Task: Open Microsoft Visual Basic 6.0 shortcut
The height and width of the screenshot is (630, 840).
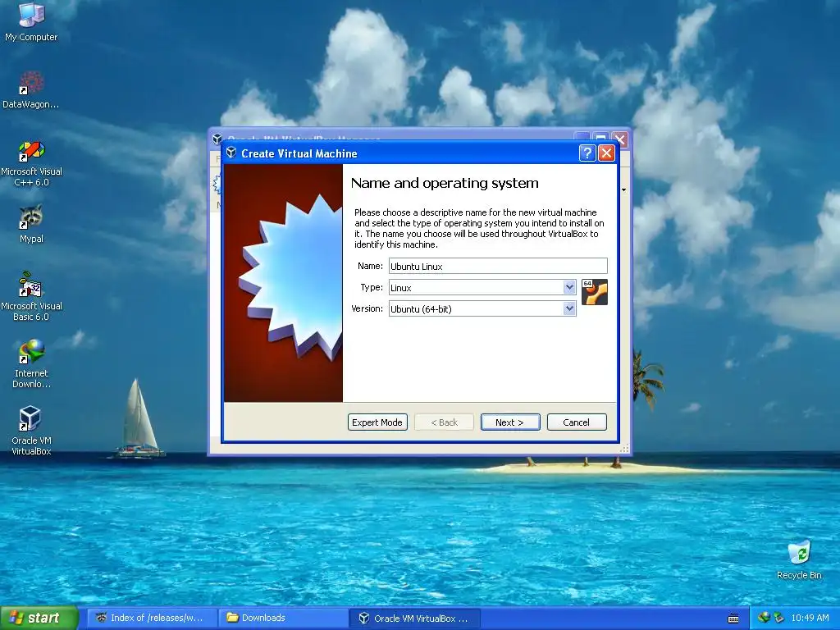Action: 31,297
